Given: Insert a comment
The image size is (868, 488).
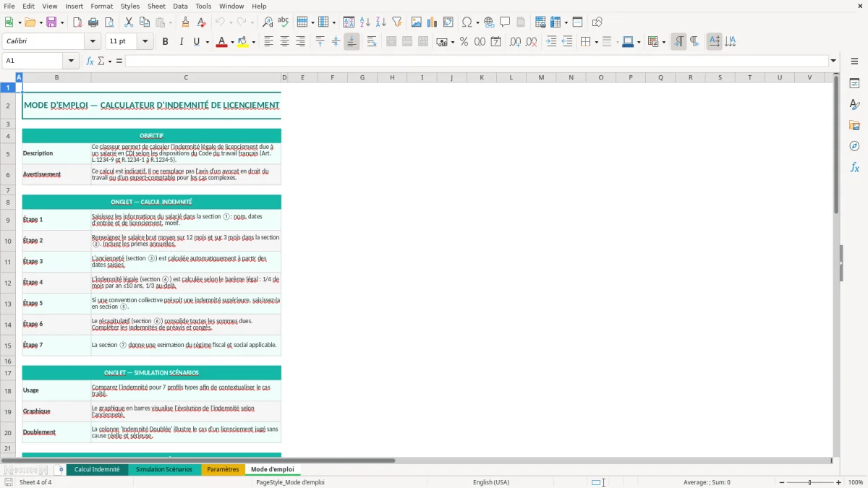Looking at the screenshot, I should [505, 22].
